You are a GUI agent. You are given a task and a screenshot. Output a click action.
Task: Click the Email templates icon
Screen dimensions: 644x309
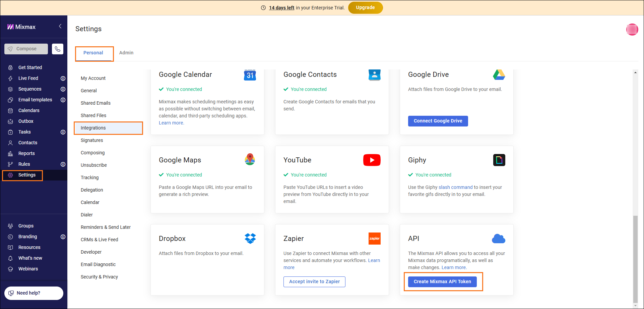point(10,100)
